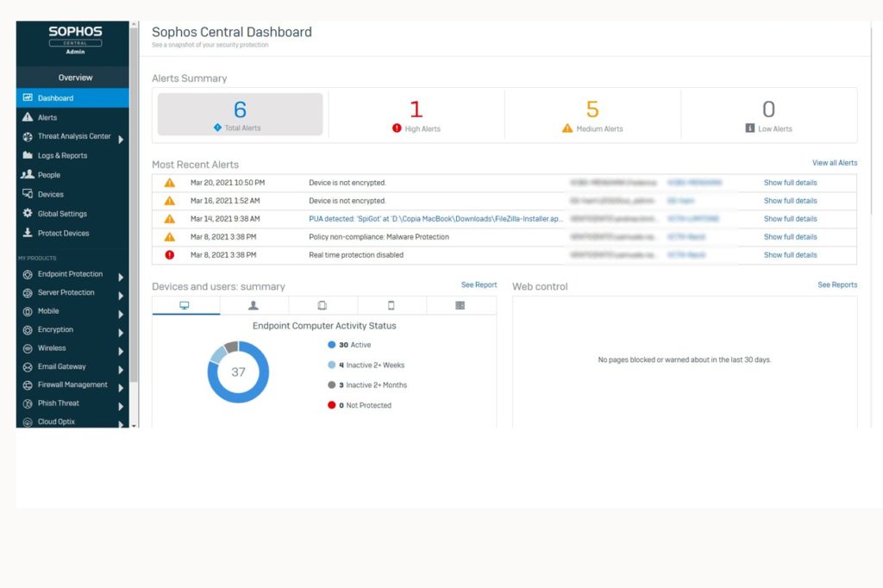Viewport: 883px width, 588px height.
Task: Click the red Not Protected legend dot
Action: coord(332,405)
